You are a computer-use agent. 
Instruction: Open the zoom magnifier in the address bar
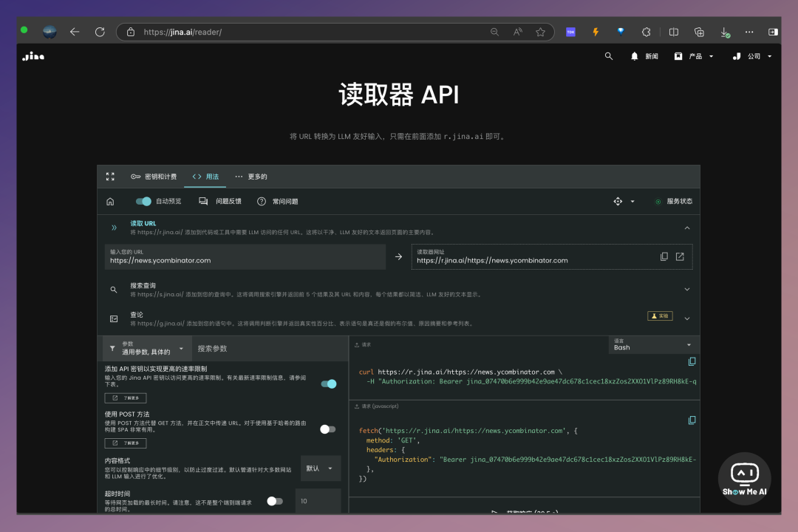pos(494,32)
